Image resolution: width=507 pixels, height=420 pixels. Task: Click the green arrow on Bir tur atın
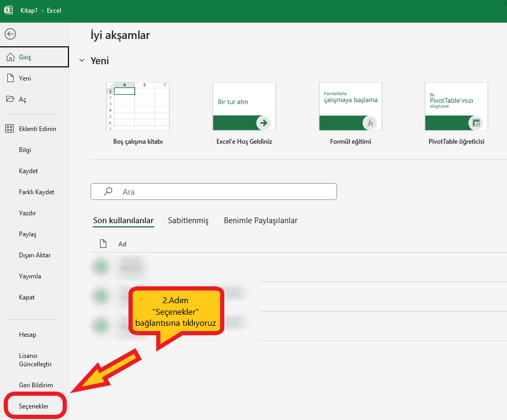click(x=264, y=123)
